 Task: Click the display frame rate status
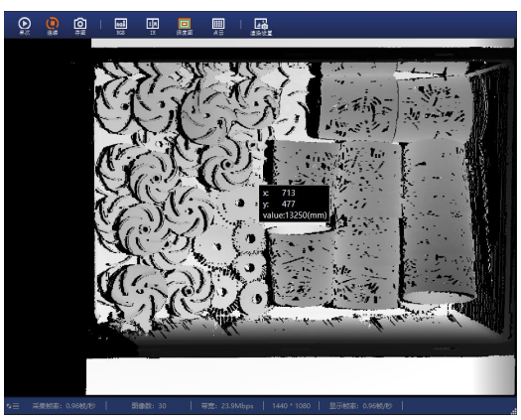(360, 406)
